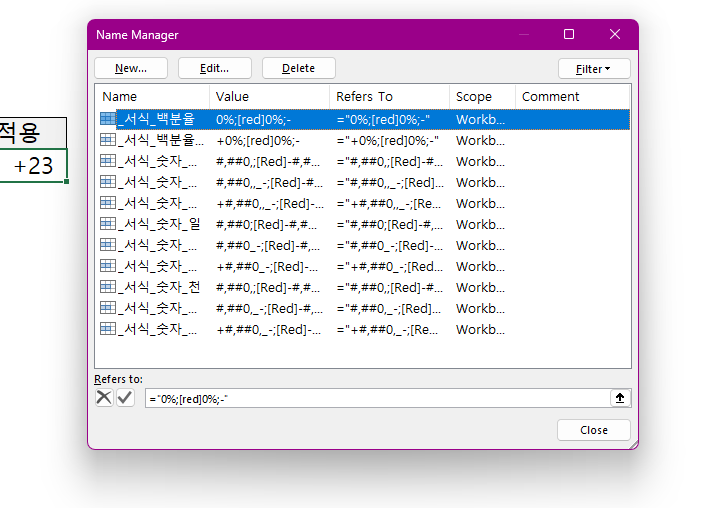Select the highlighted _서식_백분율 name row
Viewport: 710px width, 508px height.
[364, 120]
